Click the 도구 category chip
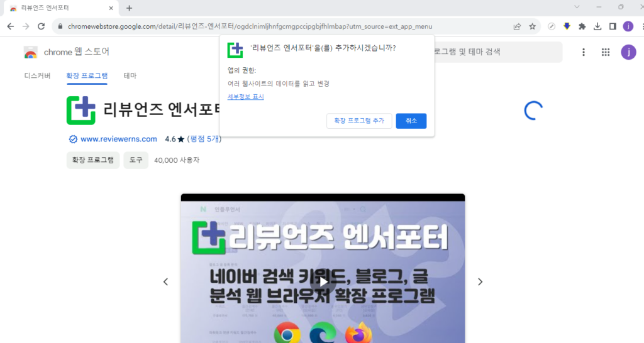 point(136,160)
